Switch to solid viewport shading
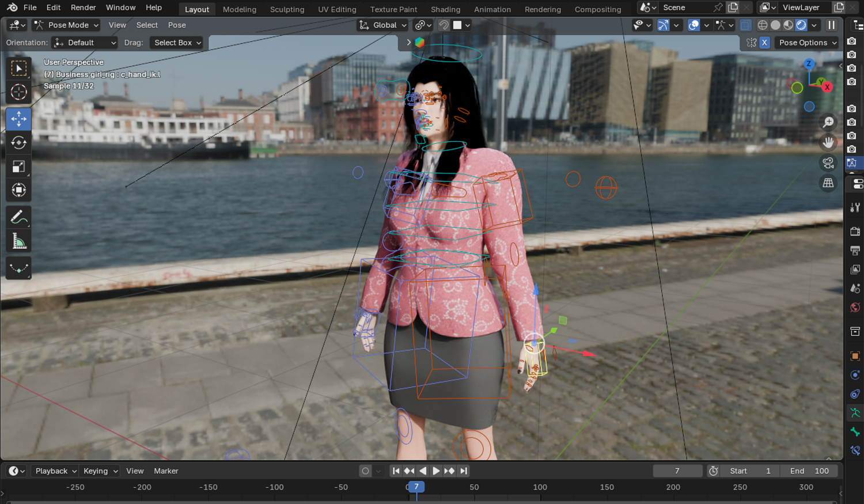The height and width of the screenshot is (504, 864). [x=775, y=25]
